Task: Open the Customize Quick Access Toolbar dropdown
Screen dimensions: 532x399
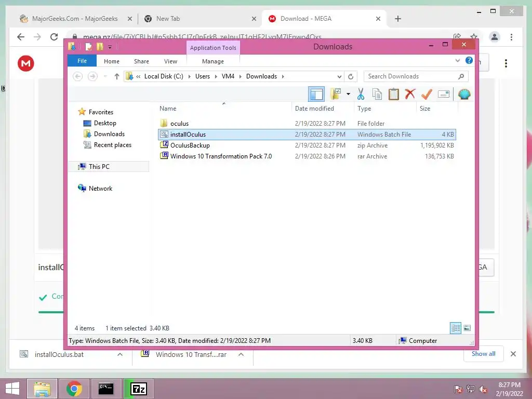Action: (110, 47)
